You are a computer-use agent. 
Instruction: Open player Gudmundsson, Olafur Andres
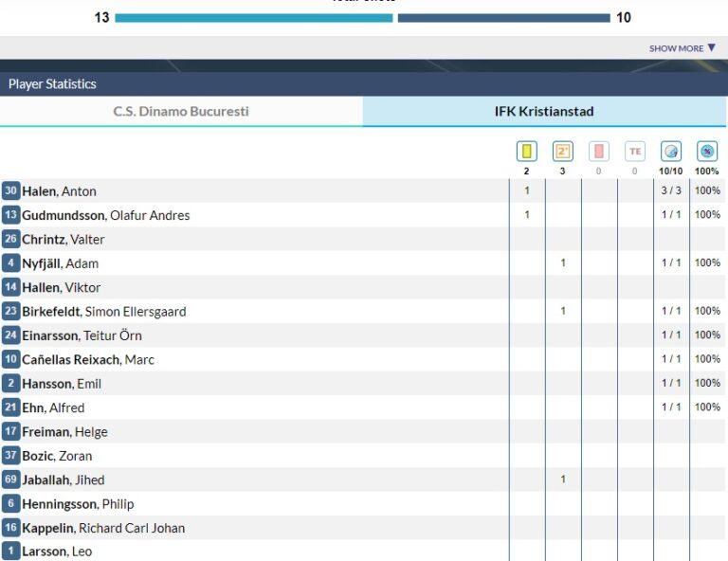pyautogui.click(x=106, y=215)
